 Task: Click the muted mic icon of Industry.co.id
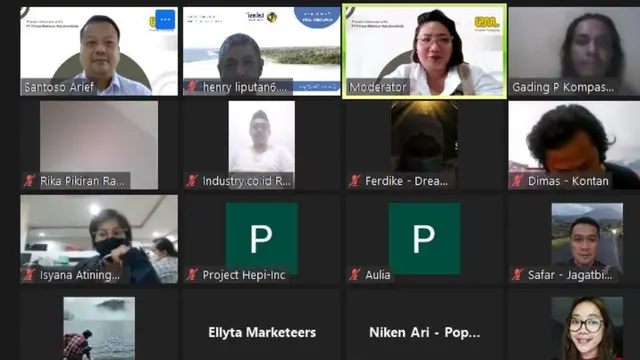coord(191,180)
